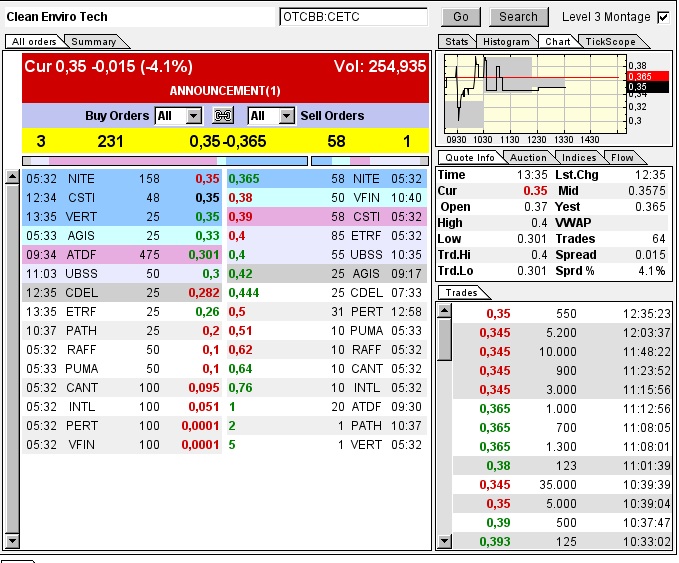
Task: Click the Search button
Action: point(518,17)
